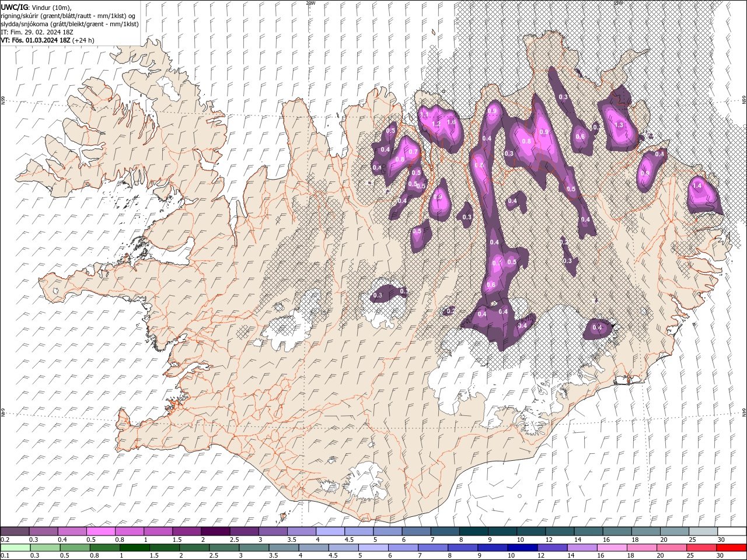Image resolution: width=747 pixels, height=560 pixels.
Task: Click the 'slydda/snjókoma' legend description line
Action: coord(69,24)
